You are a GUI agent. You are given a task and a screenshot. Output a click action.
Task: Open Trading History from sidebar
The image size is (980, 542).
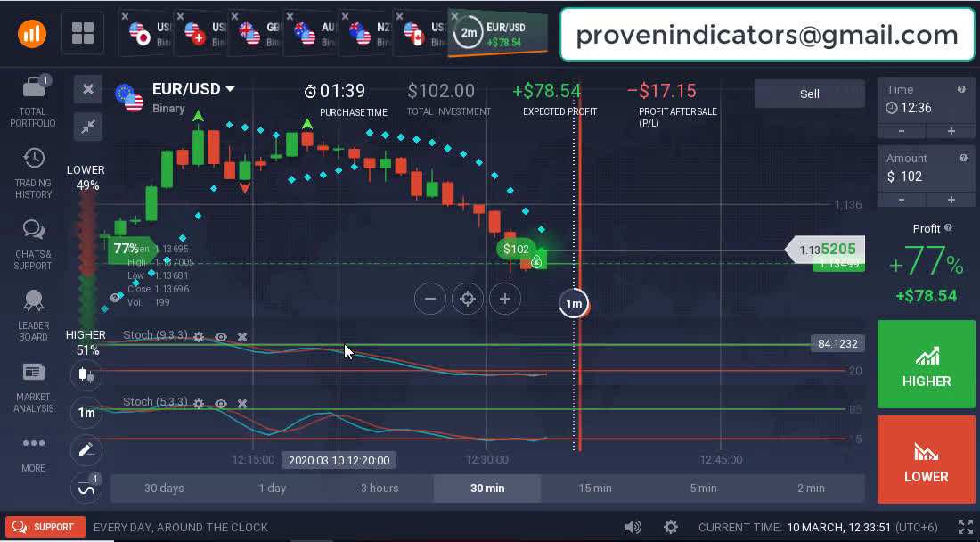coord(33,171)
